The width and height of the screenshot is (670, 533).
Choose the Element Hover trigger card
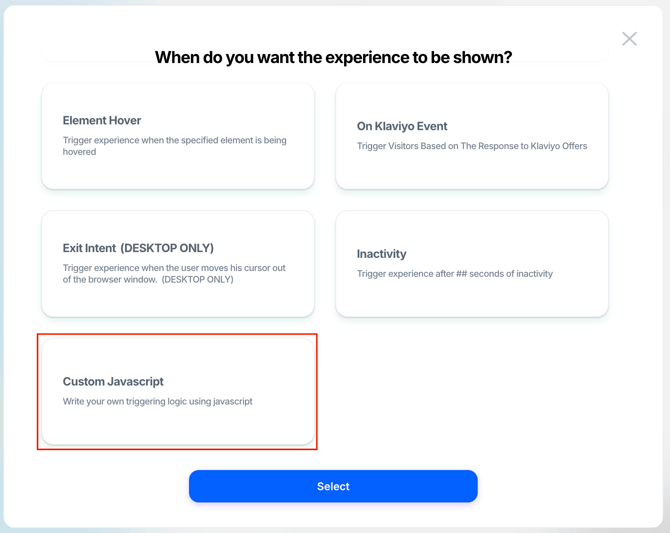[x=178, y=136]
